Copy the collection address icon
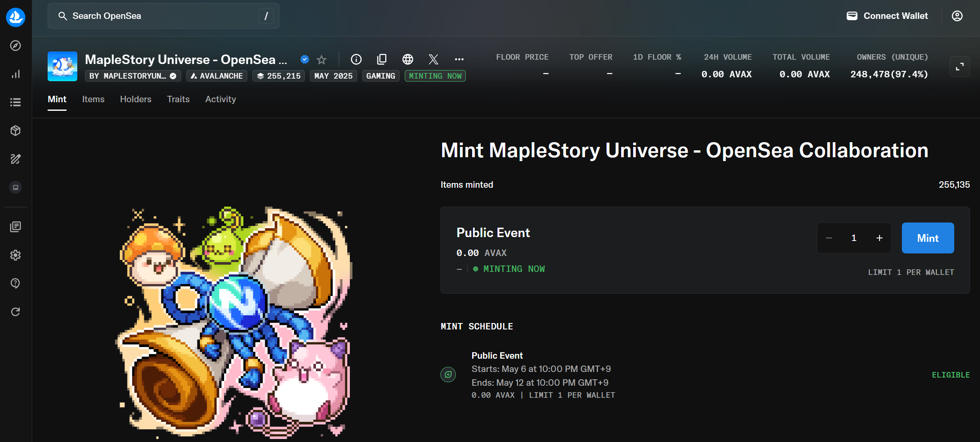 pos(382,59)
